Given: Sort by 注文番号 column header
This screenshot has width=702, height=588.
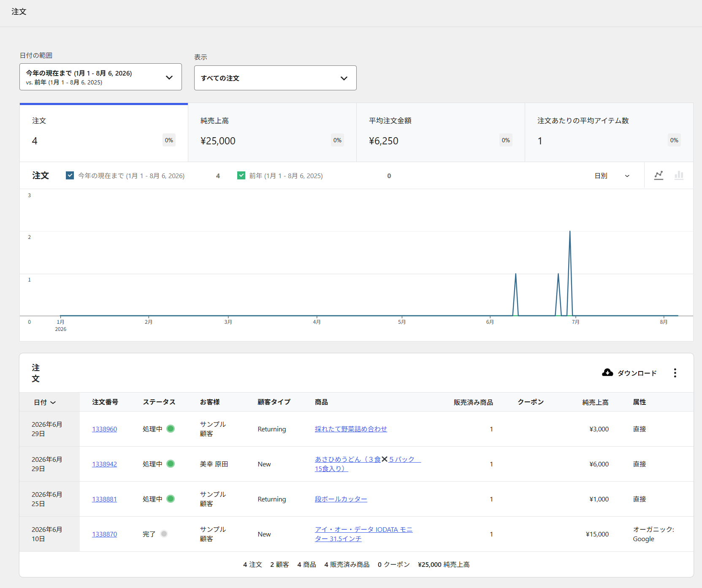Looking at the screenshot, I should (x=105, y=402).
